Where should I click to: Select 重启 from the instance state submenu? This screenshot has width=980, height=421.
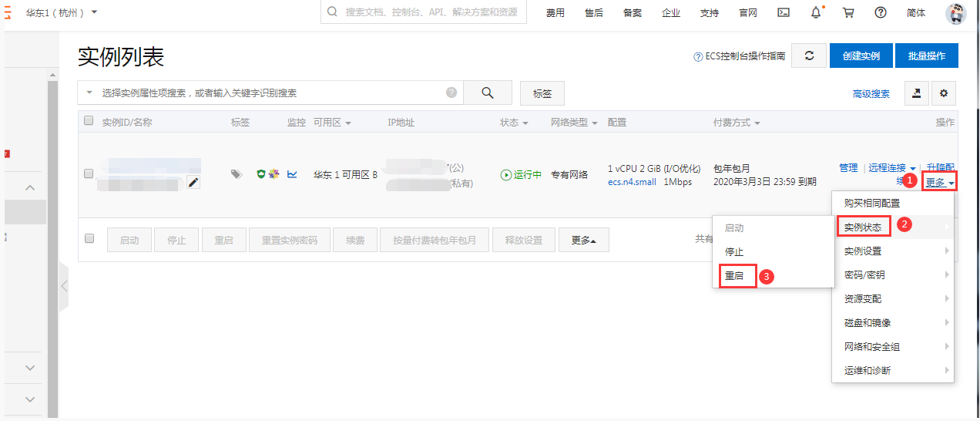click(737, 276)
